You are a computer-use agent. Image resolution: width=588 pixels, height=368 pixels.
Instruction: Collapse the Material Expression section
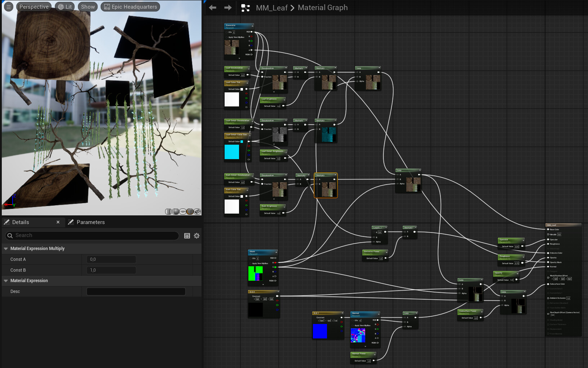click(6, 281)
